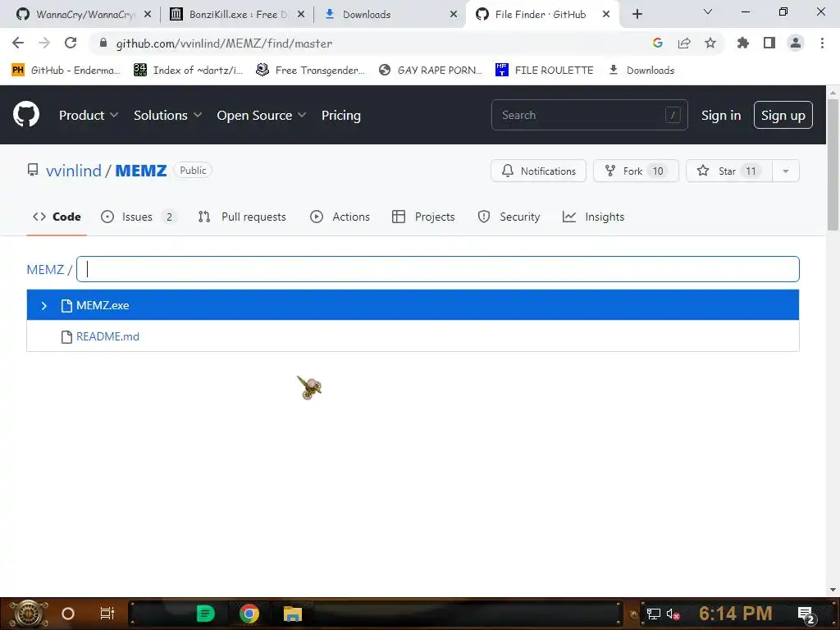The width and height of the screenshot is (840, 630).
Task: Open the Insights tab
Action: tap(594, 217)
